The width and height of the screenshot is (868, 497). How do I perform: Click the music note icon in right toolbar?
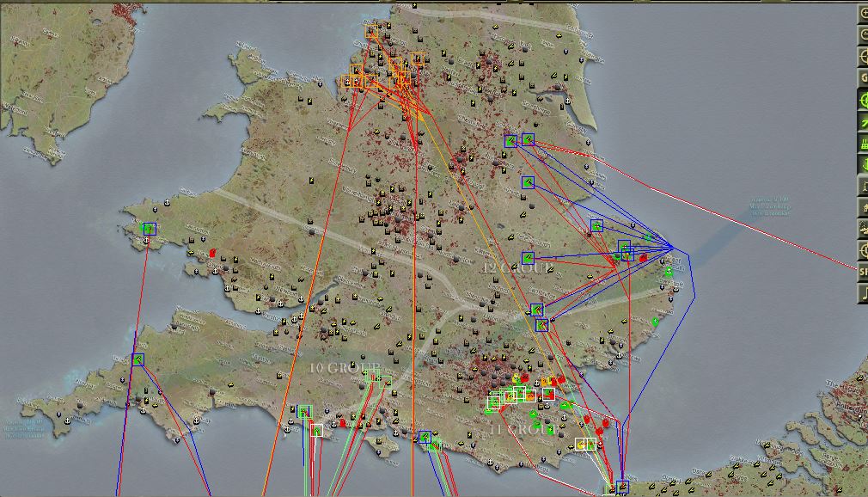point(864,294)
